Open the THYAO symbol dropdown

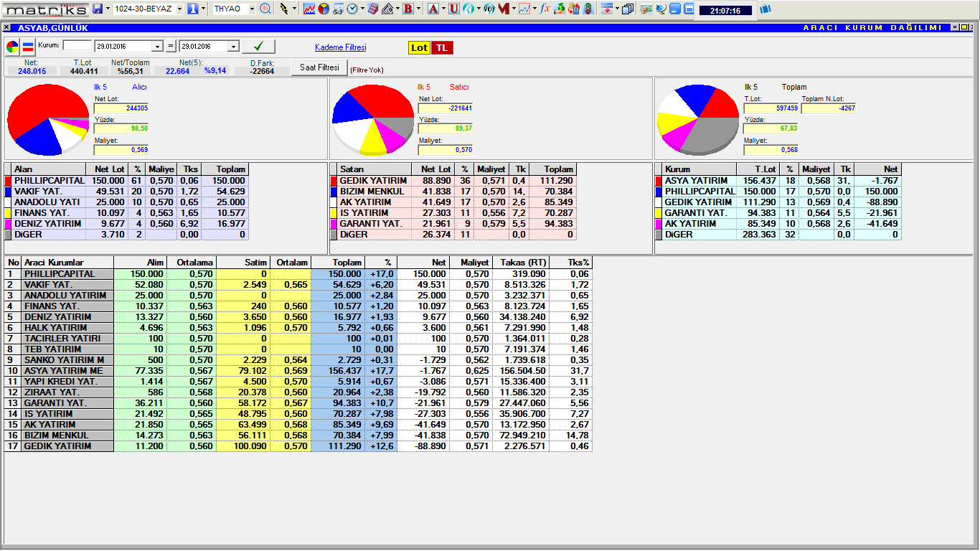click(x=251, y=9)
